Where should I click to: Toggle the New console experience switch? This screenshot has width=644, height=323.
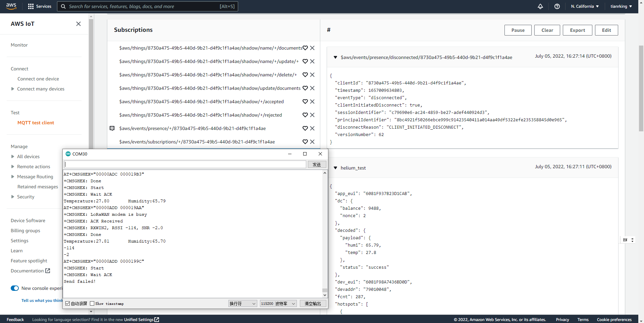[15, 288]
